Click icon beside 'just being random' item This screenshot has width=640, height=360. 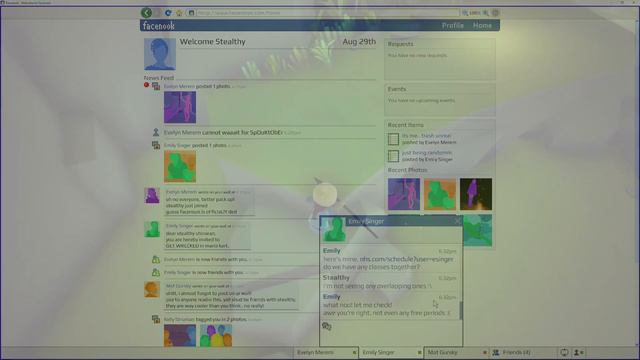pos(393,156)
